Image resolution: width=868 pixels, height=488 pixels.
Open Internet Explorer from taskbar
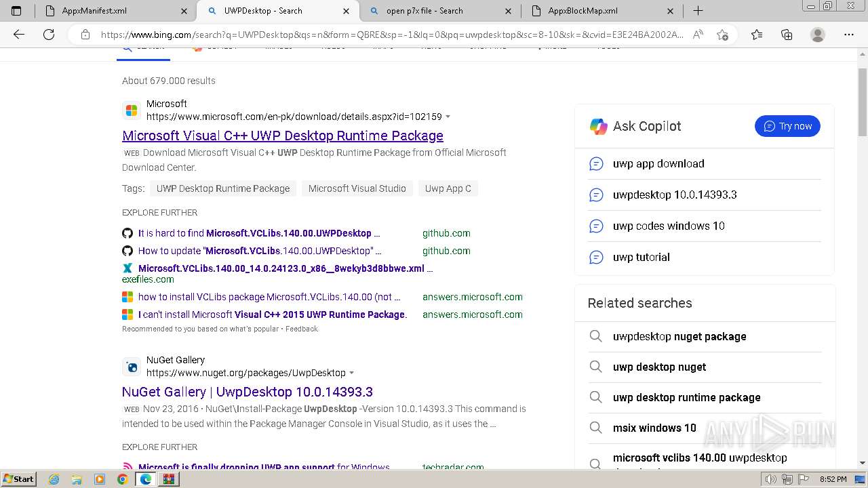[54, 479]
